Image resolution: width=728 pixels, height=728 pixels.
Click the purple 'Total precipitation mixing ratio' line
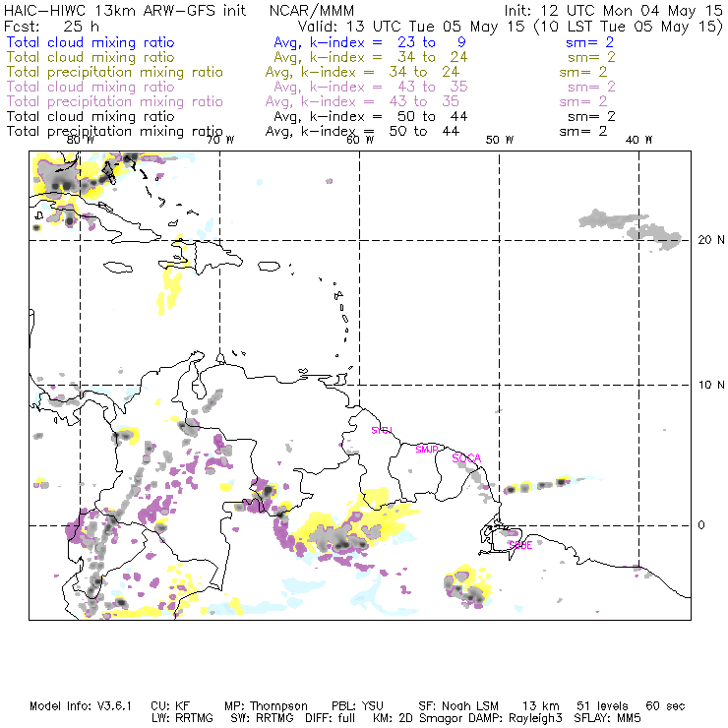(115, 101)
